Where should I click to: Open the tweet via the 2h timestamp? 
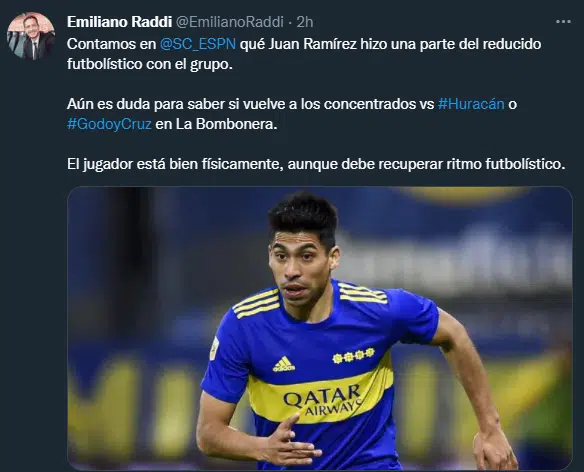[x=305, y=22]
